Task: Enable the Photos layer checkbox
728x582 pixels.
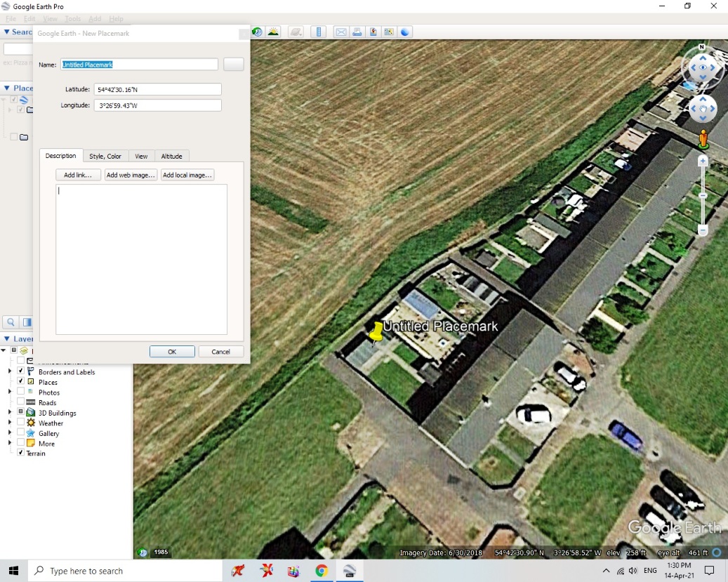Action: (x=20, y=391)
